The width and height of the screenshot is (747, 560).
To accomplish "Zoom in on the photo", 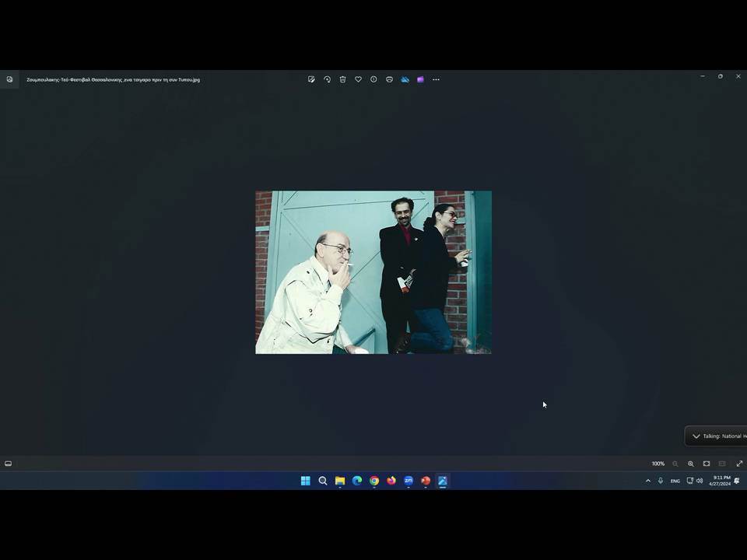I will click(x=691, y=464).
